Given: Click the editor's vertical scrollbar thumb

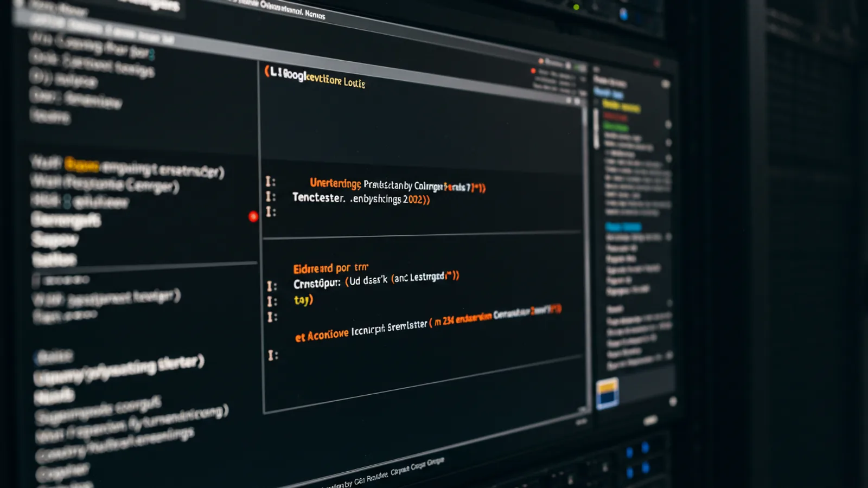Looking at the screenshot, I should [x=596, y=129].
